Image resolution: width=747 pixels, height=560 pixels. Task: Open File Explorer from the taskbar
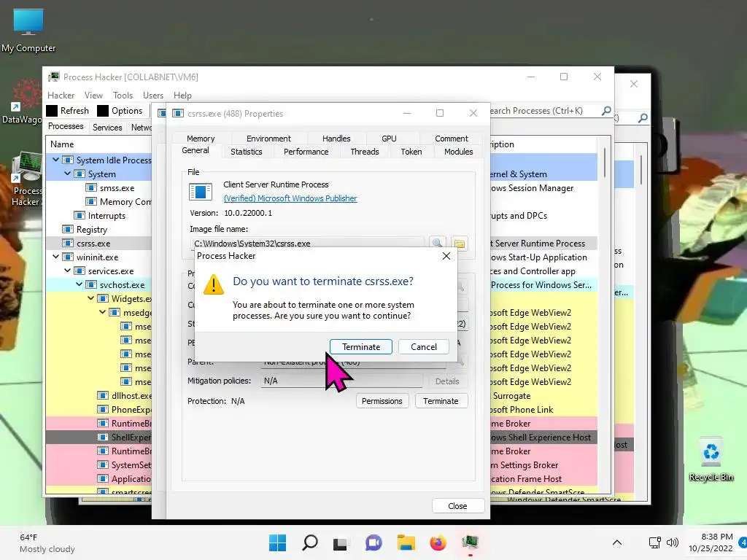coord(406,542)
